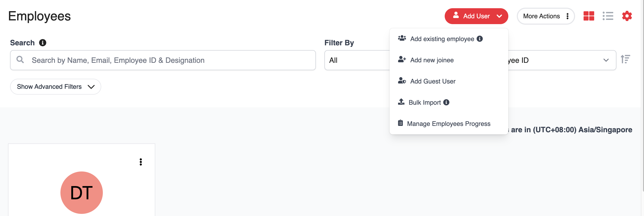The image size is (644, 216).
Task: Open settings gear icon
Action: (627, 16)
